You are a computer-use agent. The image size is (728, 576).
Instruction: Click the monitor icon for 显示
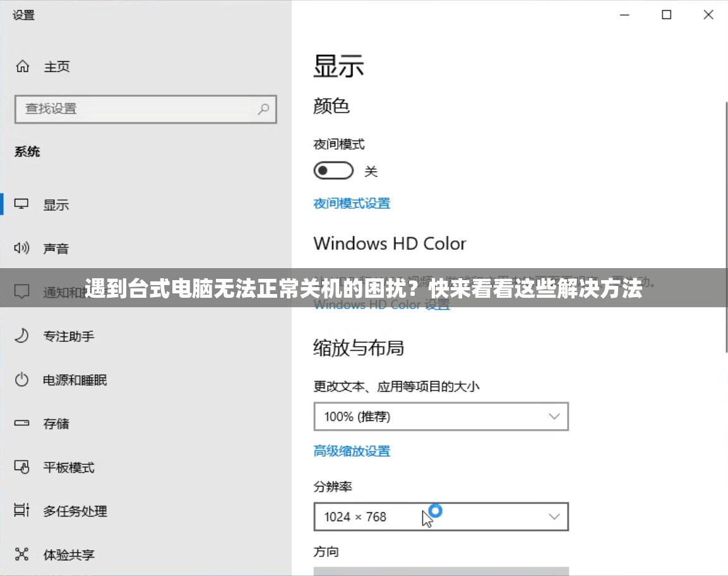[21, 204]
